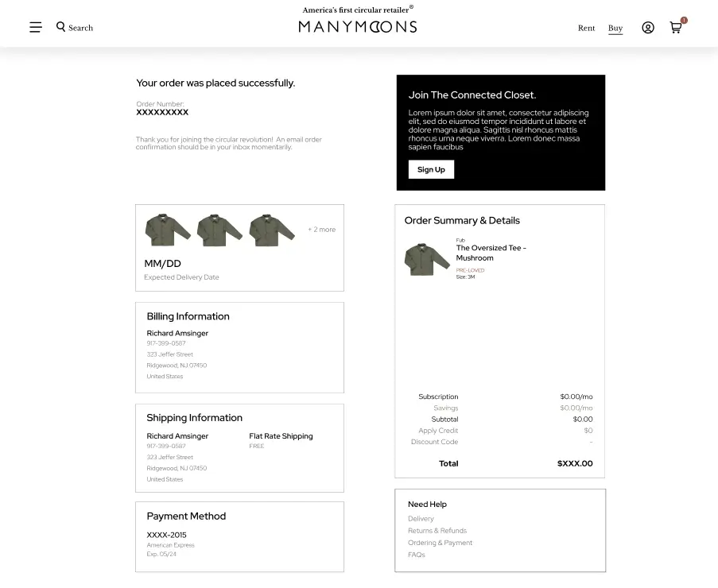Open the user account icon
Screen dimensions: 718x588
pos(648,28)
